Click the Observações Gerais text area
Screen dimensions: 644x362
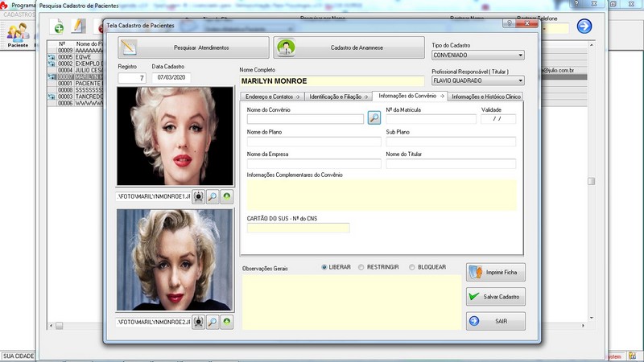(352, 302)
